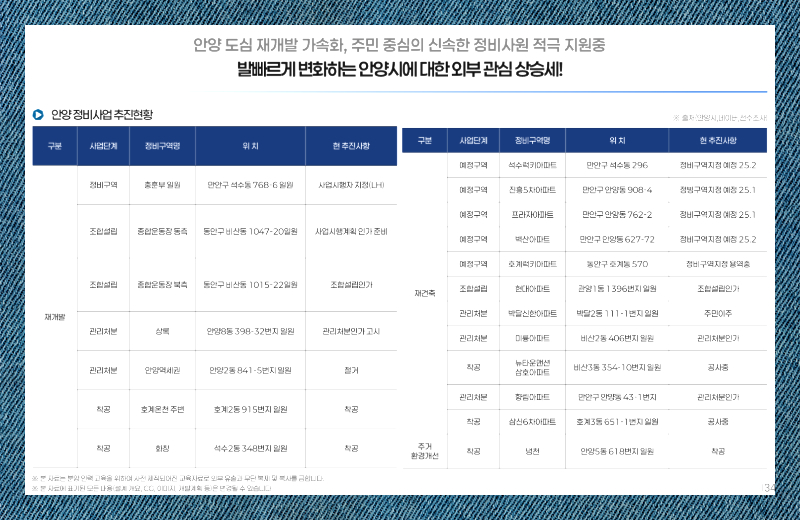This screenshot has width=800, height=520.
Task: Click the '철거' status cell
Action: click(x=351, y=370)
